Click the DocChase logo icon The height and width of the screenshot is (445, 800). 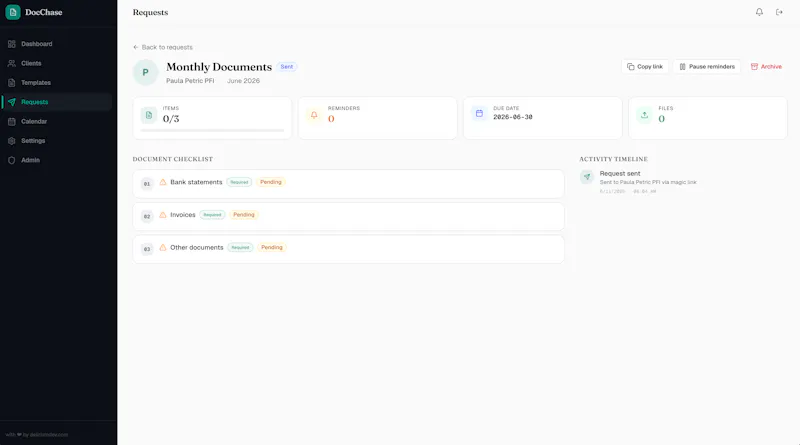(x=13, y=12)
